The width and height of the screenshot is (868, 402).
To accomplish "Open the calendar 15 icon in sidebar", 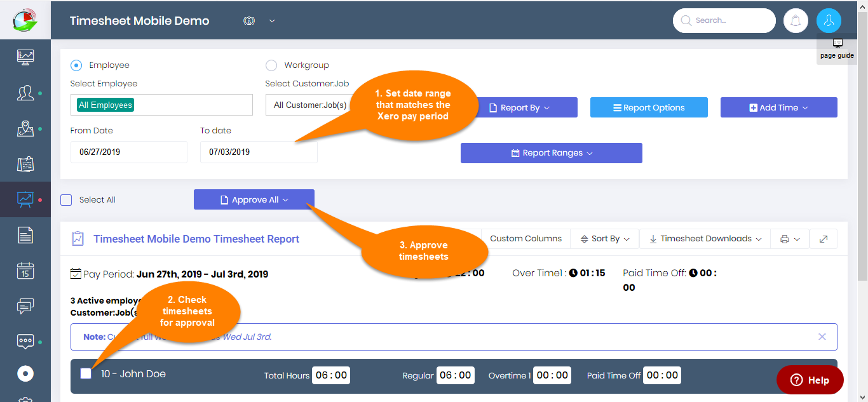I will pyautogui.click(x=25, y=271).
